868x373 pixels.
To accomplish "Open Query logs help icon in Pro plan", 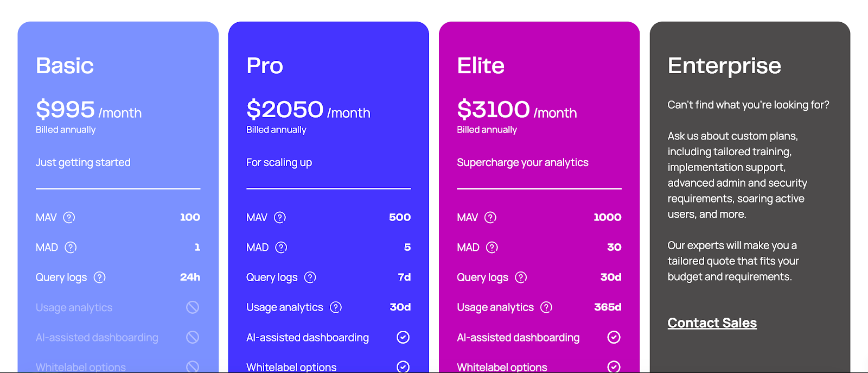I will [310, 277].
